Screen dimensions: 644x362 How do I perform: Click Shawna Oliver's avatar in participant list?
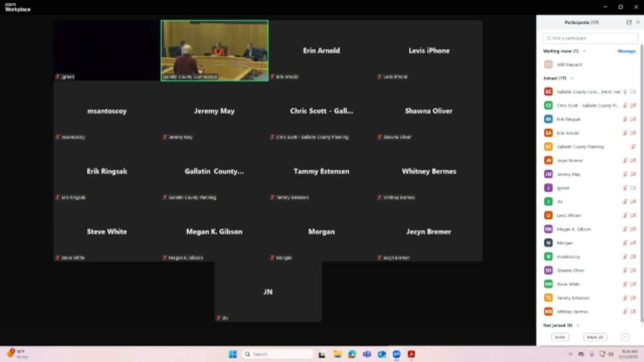(548, 270)
